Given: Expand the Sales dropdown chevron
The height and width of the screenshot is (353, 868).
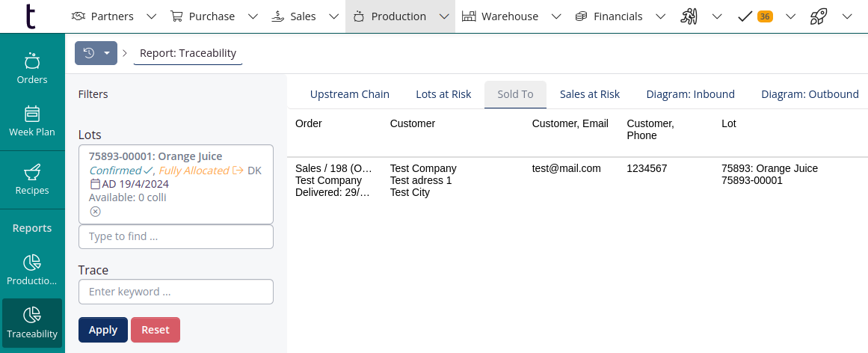Looking at the screenshot, I should (x=333, y=16).
